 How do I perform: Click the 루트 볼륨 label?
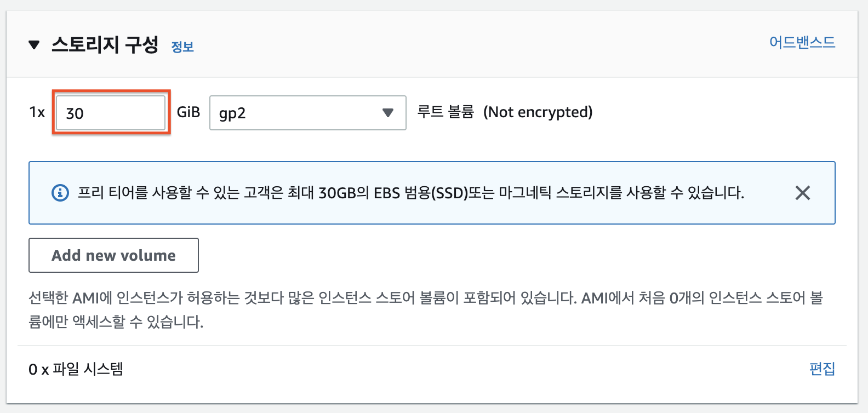(x=446, y=112)
